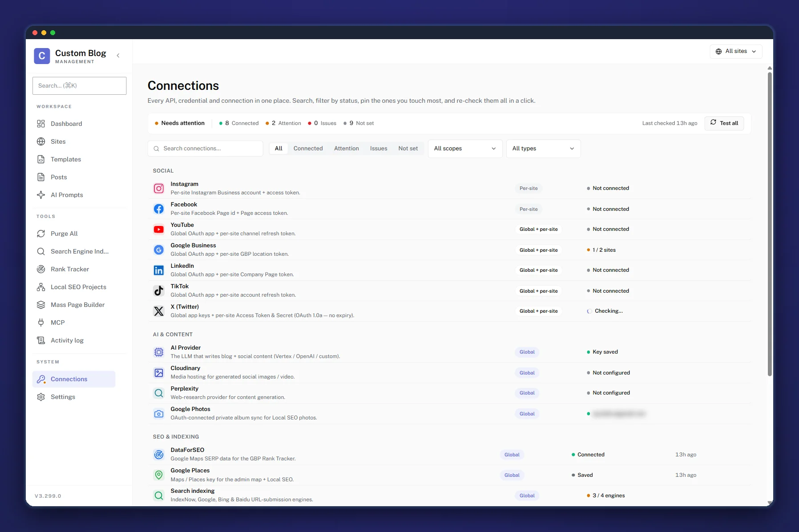Open the All types dropdown
799x532 pixels.
543,149
